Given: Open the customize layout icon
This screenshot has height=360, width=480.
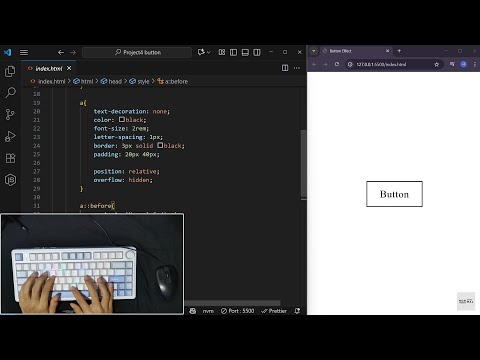Looking at the screenshot, I should tap(222, 52).
